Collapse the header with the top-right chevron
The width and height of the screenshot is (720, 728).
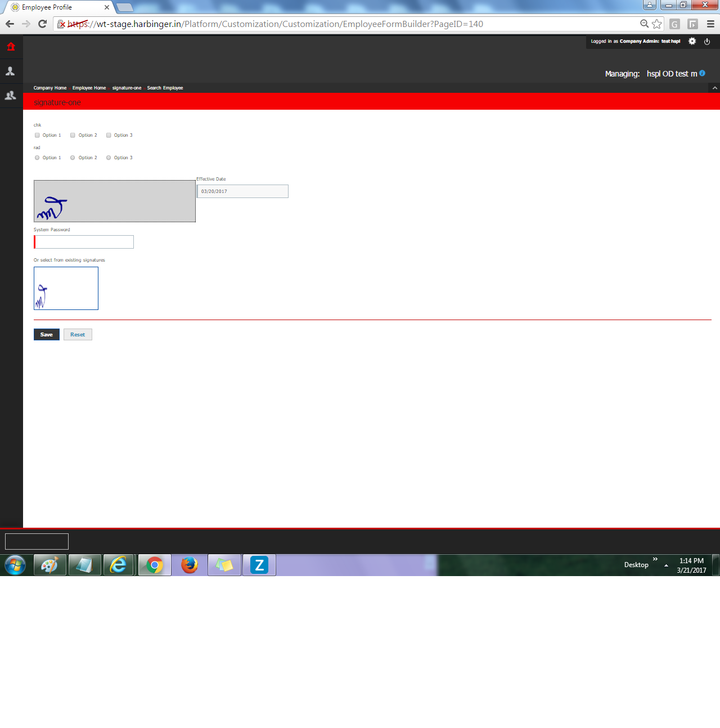tap(714, 88)
